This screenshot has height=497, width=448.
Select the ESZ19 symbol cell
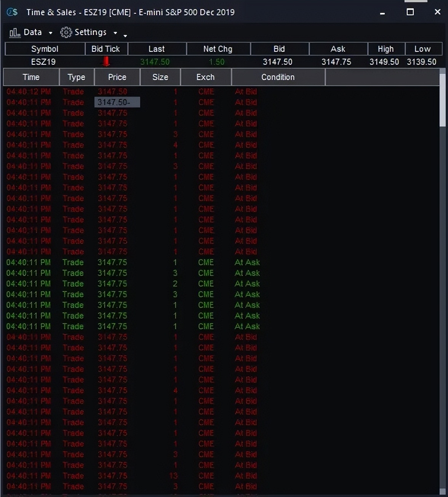point(43,62)
